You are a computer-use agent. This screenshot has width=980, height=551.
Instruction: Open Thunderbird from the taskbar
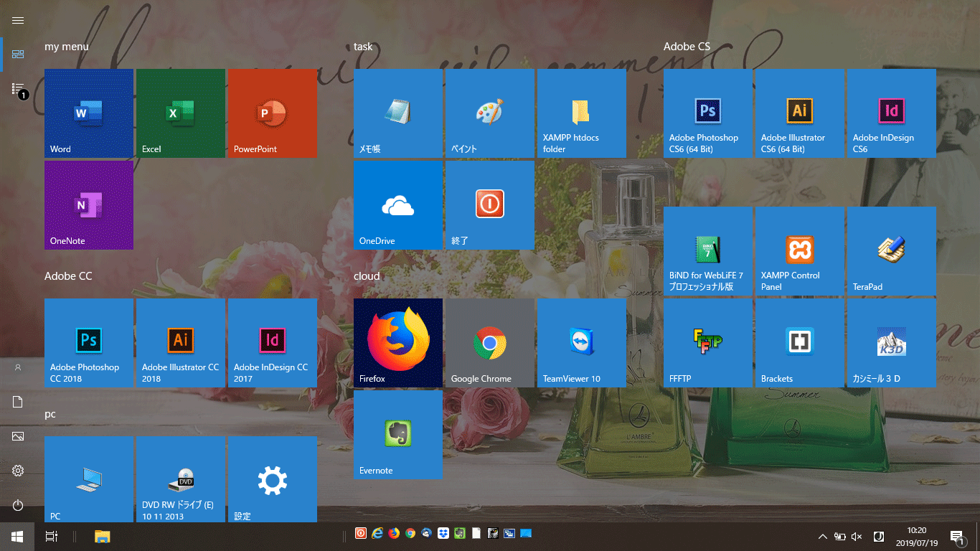(x=427, y=534)
